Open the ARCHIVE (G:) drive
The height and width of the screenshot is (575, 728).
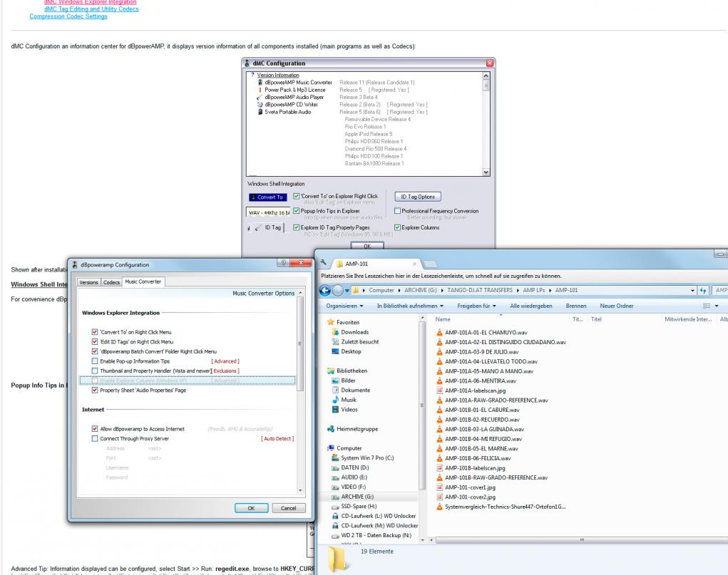(335, 496)
